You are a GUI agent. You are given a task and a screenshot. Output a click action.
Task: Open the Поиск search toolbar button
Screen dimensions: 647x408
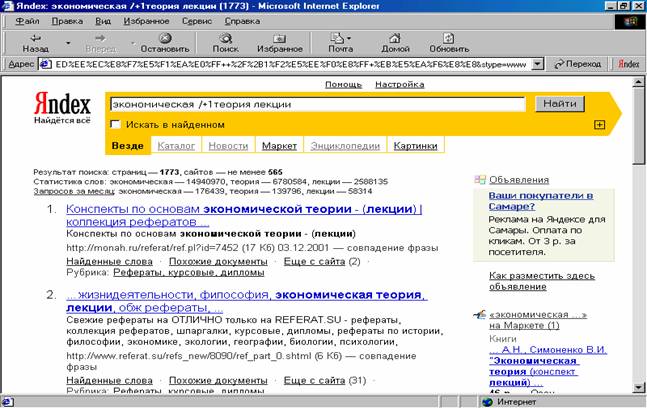225,43
